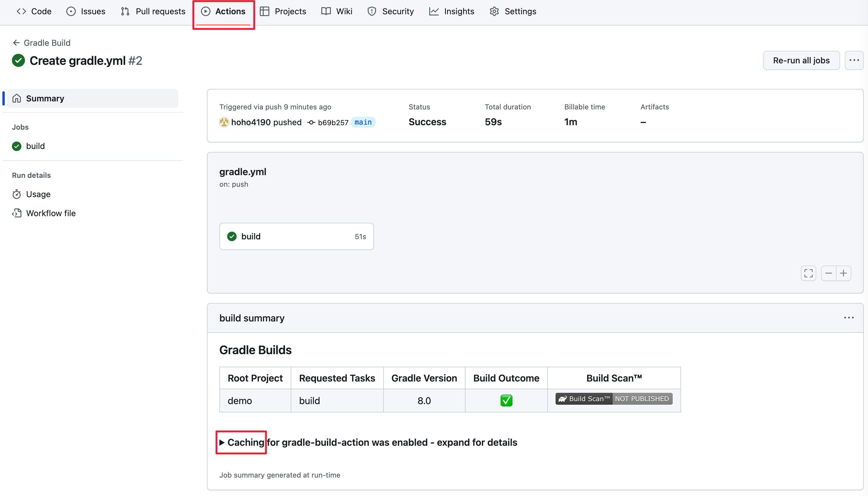Open the Security tab

pos(391,11)
